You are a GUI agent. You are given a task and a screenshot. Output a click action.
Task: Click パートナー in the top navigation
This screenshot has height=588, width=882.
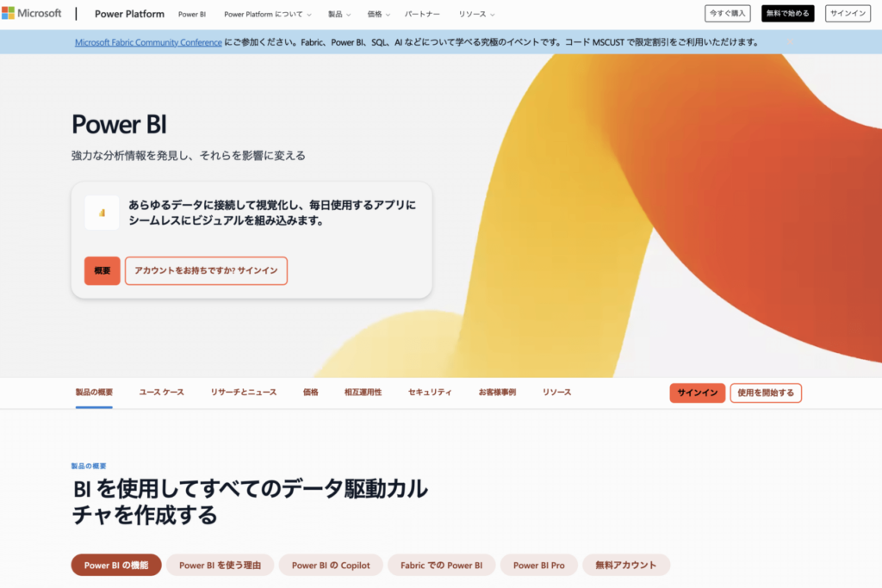(422, 15)
